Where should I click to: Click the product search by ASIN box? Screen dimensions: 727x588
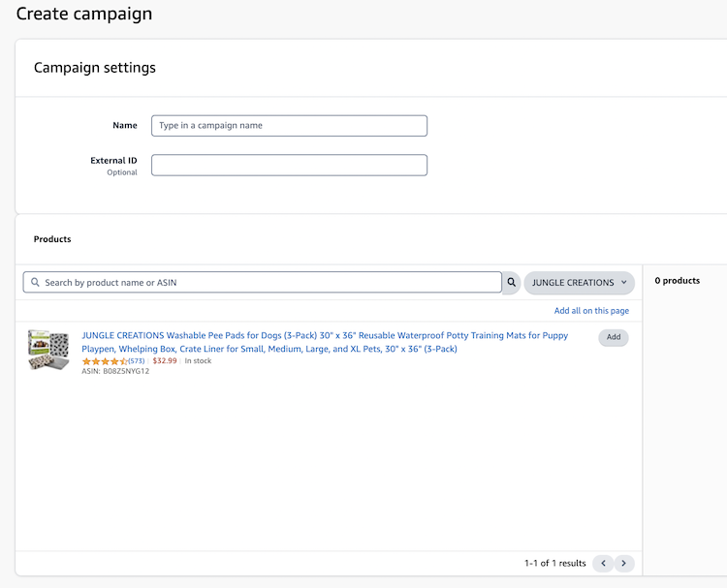[x=263, y=282]
